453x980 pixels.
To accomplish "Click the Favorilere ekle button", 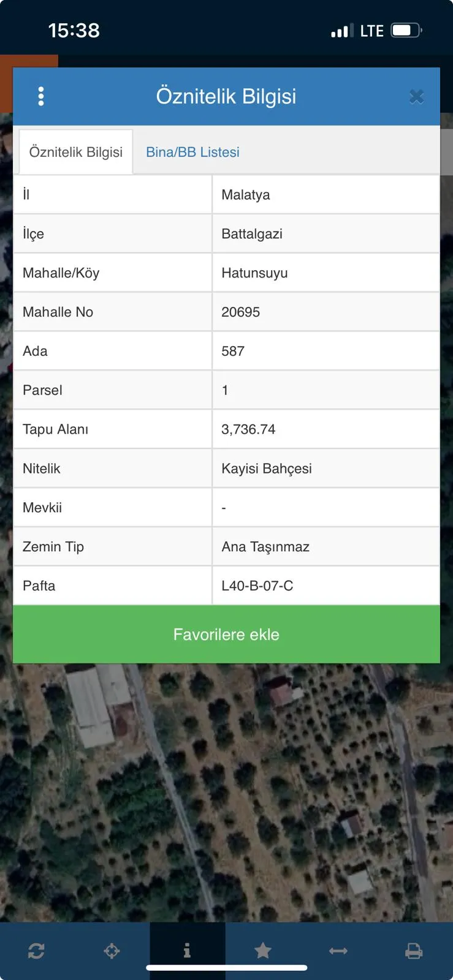I will pyautogui.click(x=226, y=635).
